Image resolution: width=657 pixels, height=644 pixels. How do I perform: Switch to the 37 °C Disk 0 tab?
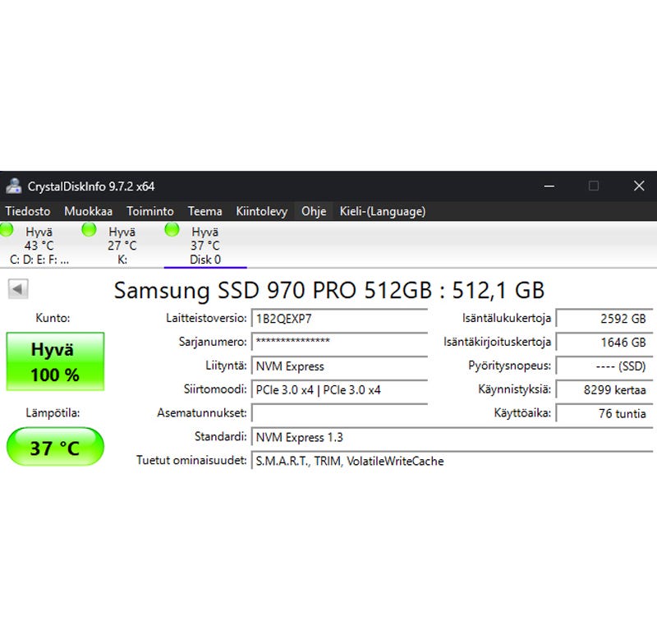205,245
